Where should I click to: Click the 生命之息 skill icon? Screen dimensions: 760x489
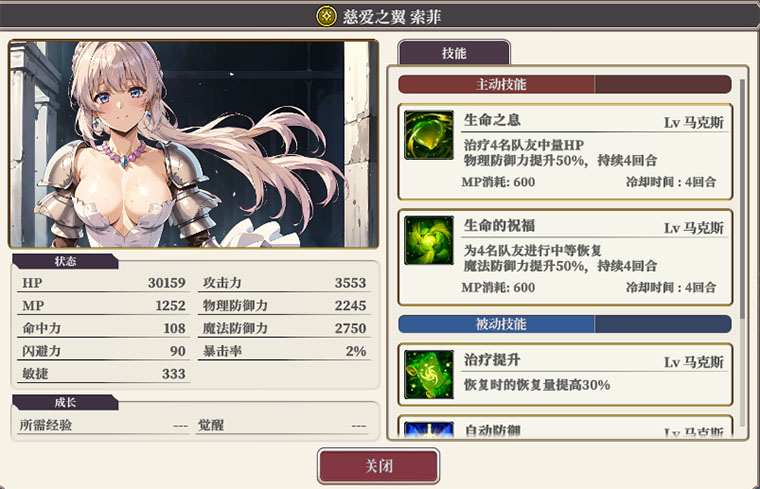[429, 135]
